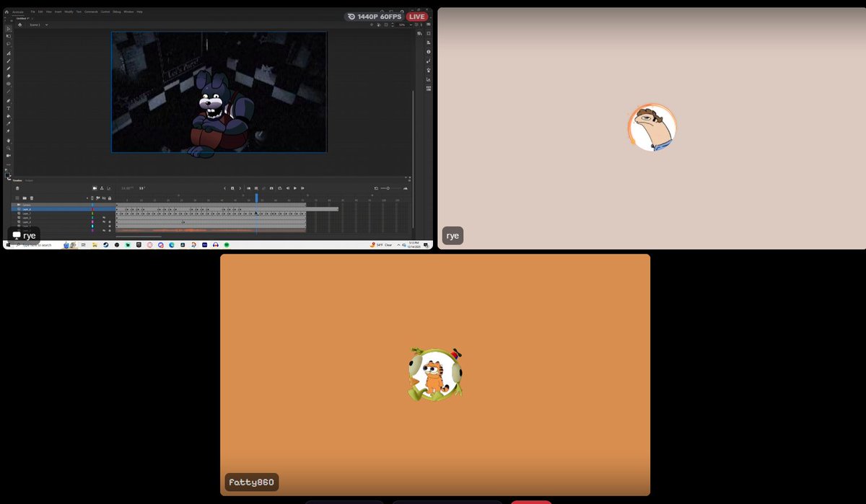The height and width of the screenshot is (504, 866).
Task: Select the Text tool
Action: point(9,108)
